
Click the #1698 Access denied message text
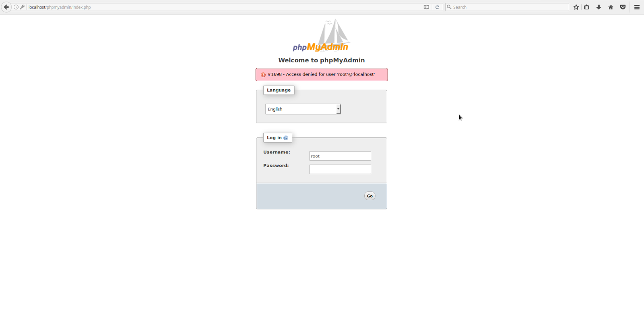321,74
